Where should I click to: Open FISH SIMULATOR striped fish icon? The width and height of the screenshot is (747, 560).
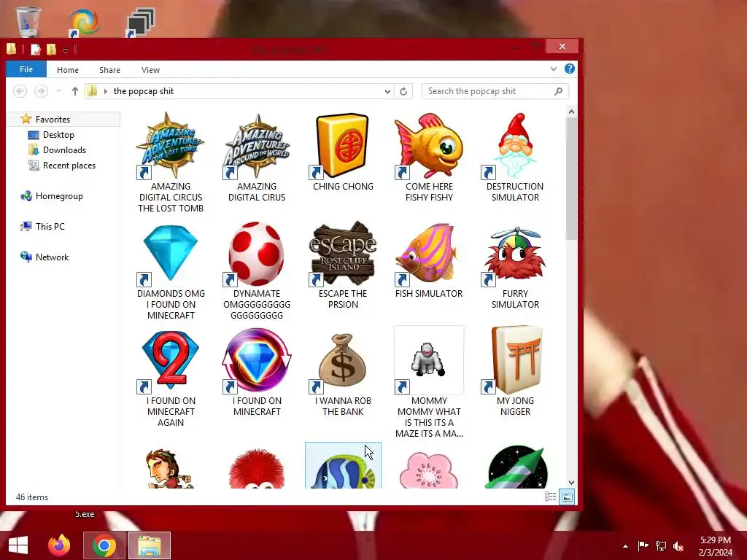[x=429, y=253]
